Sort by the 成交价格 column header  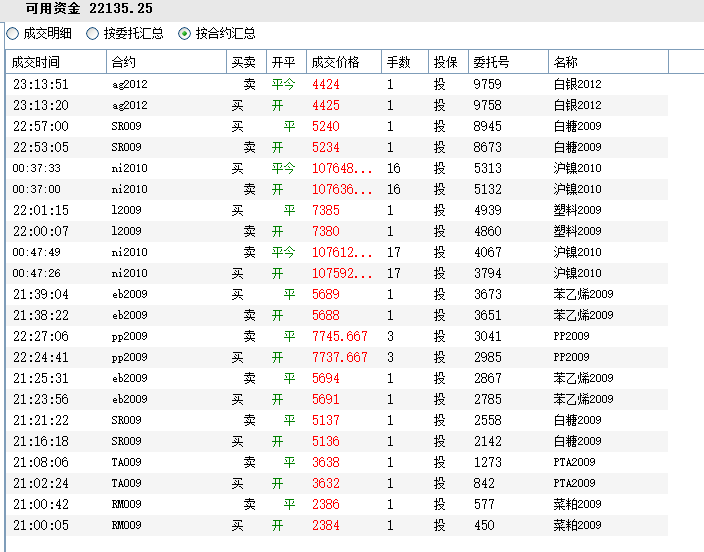[344, 62]
